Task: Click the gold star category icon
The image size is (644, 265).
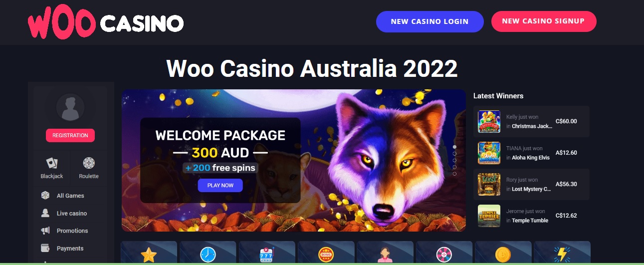Action: tap(149, 255)
